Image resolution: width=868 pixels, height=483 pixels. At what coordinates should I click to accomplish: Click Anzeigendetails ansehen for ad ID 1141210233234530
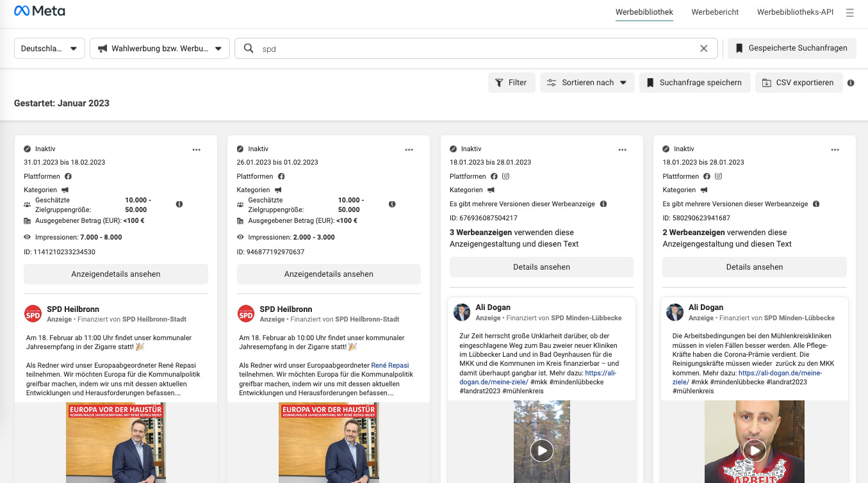116,274
